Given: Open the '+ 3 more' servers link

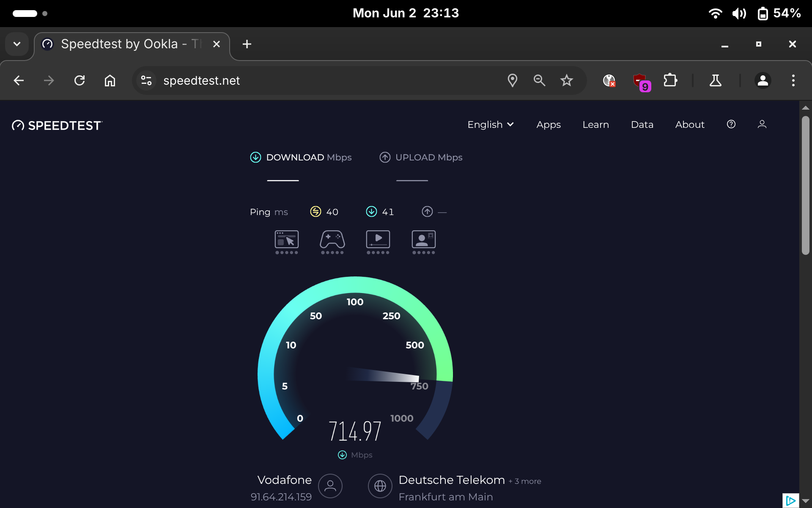Looking at the screenshot, I should pos(525,481).
